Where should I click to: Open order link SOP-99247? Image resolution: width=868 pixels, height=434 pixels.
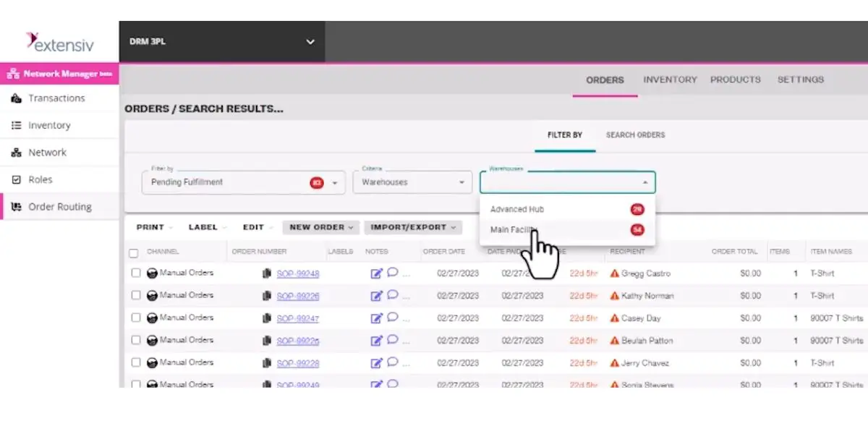coord(298,319)
